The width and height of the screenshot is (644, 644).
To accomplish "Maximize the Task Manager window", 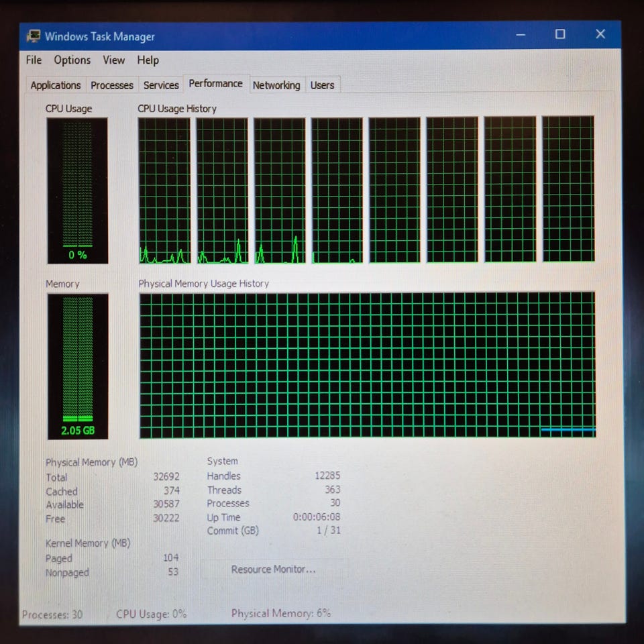I will tap(560, 34).
